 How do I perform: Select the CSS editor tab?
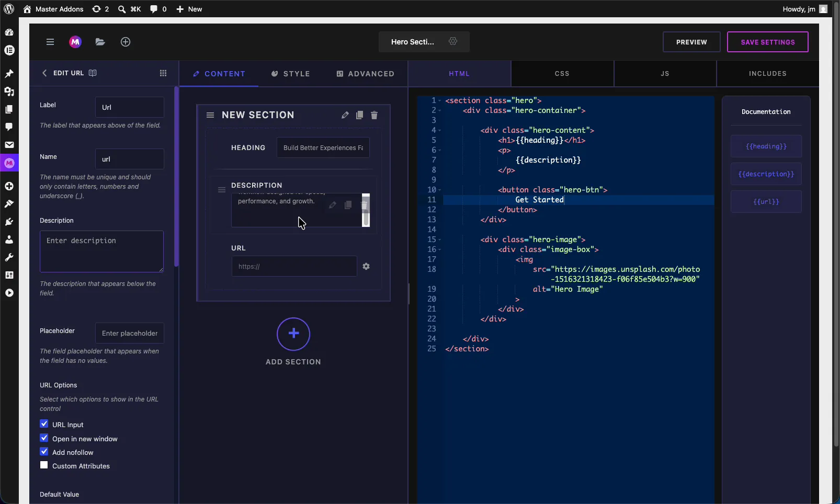[x=562, y=74]
